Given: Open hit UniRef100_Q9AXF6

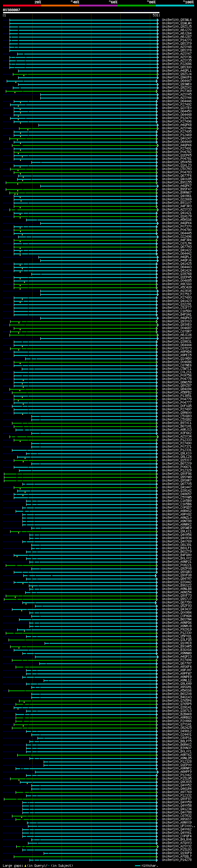Looking at the screenshot, I should (177, 78).
